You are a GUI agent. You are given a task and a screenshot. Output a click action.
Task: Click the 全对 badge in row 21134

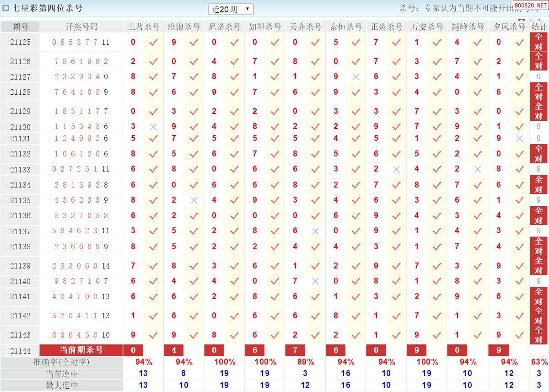[539, 185]
